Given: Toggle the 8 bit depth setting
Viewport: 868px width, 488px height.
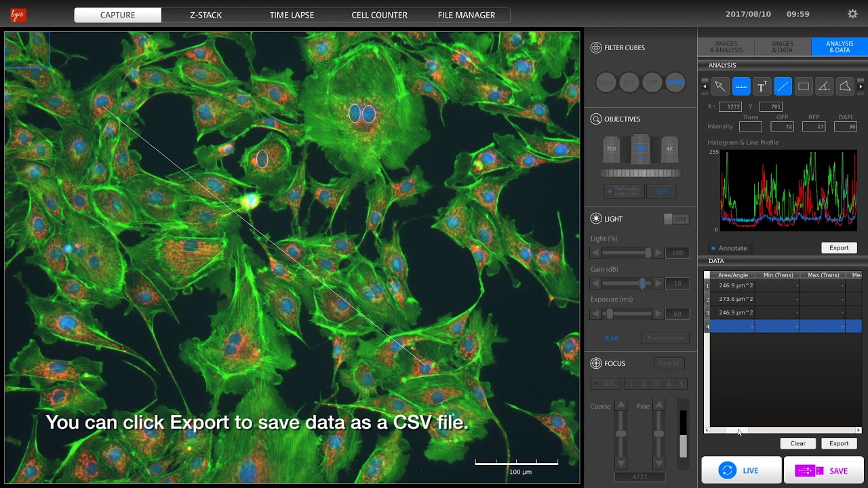Looking at the screenshot, I should pyautogui.click(x=612, y=338).
